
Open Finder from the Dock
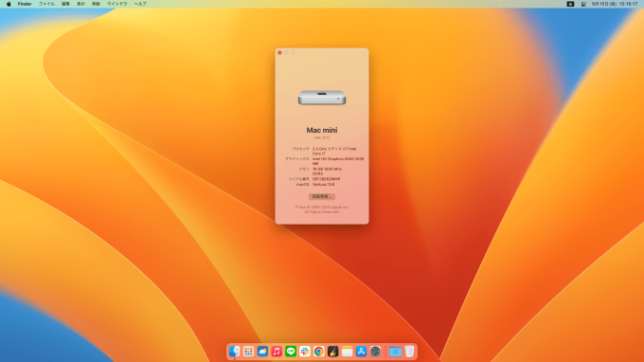click(x=234, y=352)
